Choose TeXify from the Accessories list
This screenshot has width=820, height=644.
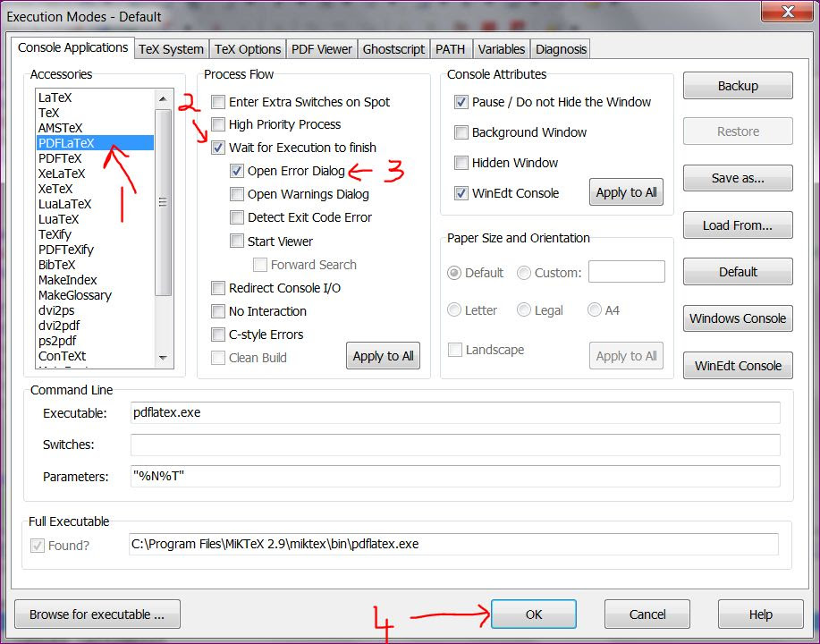point(95,234)
